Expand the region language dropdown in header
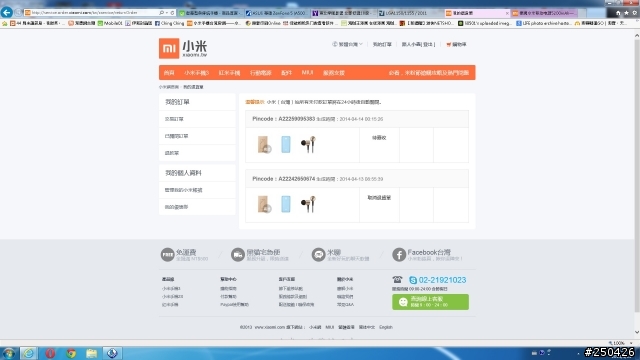This screenshot has height=360, width=640. pyautogui.click(x=347, y=44)
